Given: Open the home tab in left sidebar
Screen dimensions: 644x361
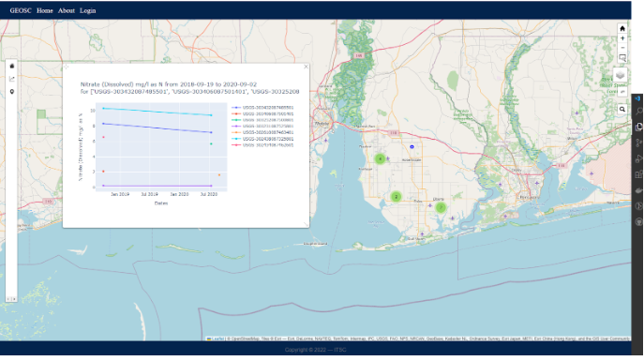Looking at the screenshot, I should coord(12,67).
